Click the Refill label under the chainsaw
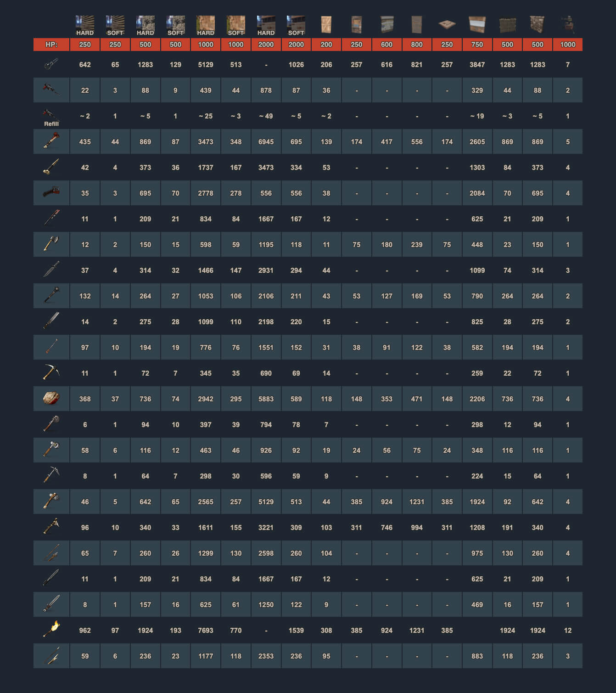Viewport: 616px width, 693px height. click(x=51, y=124)
